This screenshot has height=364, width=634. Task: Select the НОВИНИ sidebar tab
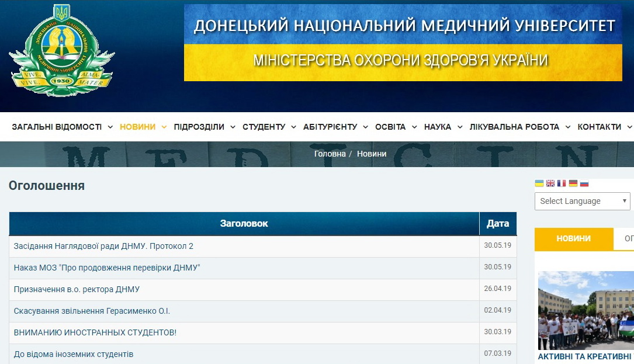pyautogui.click(x=574, y=238)
